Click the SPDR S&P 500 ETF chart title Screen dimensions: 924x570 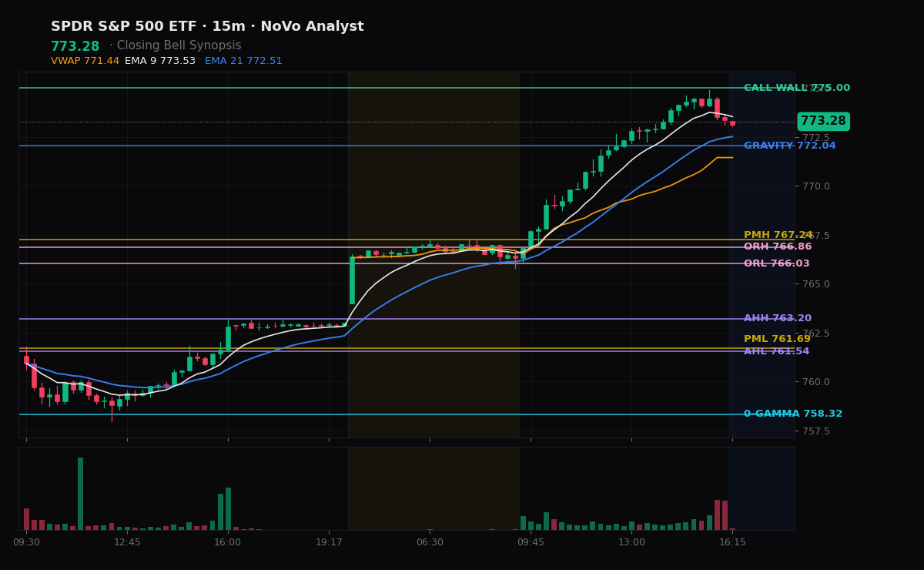pos(207,27)
